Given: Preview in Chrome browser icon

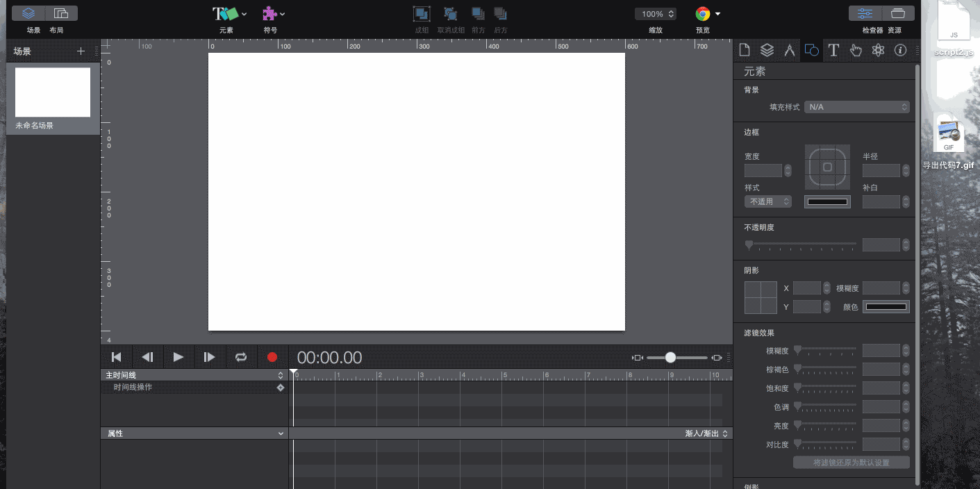Looking at the screenshot, I should [x=703, y=14].
